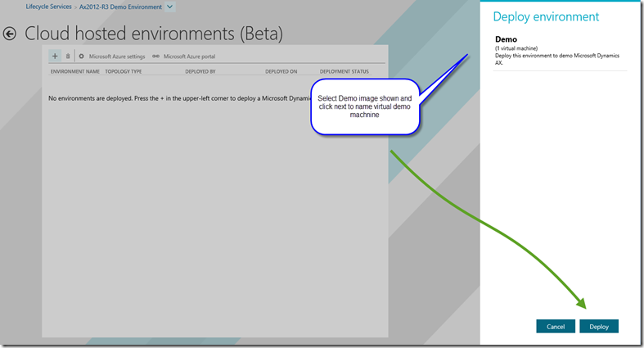644x348 pixels.
Task: Open the Lifecycle Services breadcrumb link
Action: pyautogui.click(x=48, y=7)
